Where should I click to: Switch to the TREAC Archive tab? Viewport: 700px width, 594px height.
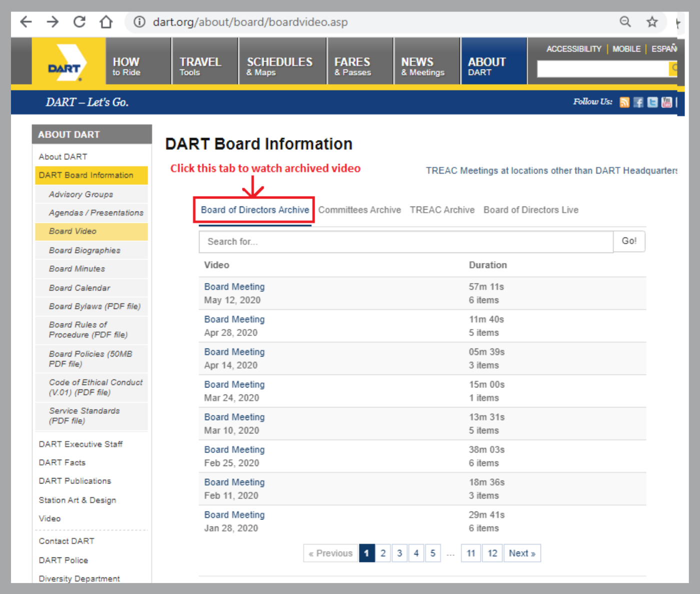pos(442,210)
